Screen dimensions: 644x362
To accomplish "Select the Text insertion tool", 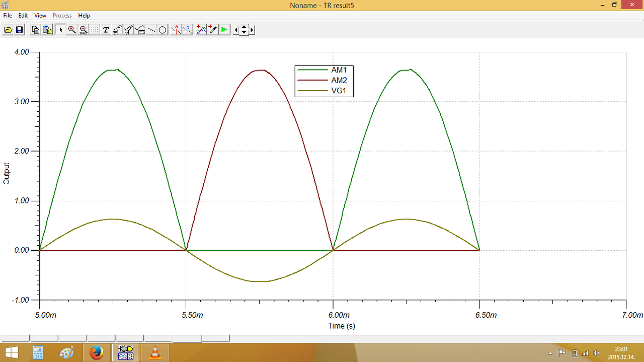I will pyautogui.click(x=106, y=30).
